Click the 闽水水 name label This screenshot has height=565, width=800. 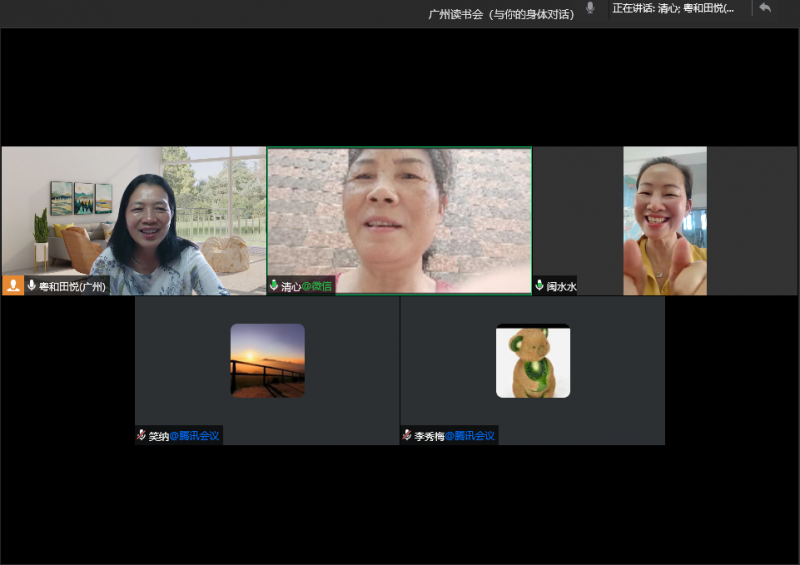(x=561, y=287)
